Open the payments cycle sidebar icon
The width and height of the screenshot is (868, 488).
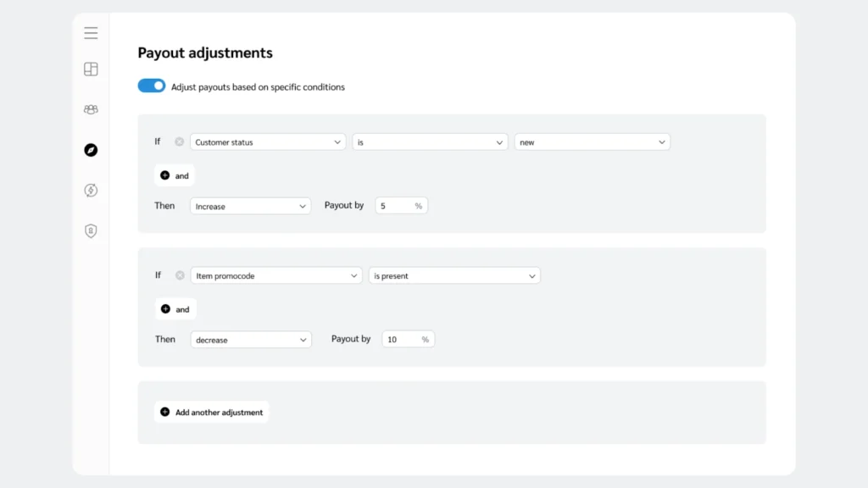(91, 190)
